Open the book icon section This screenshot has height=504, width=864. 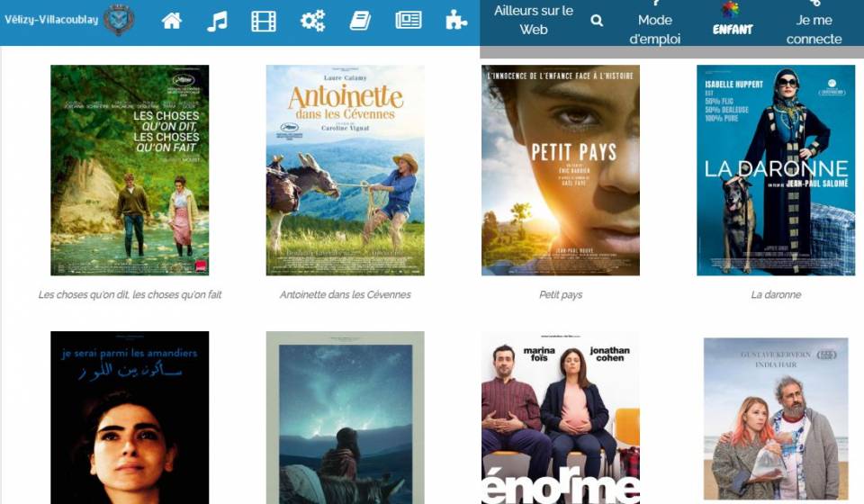360,21
